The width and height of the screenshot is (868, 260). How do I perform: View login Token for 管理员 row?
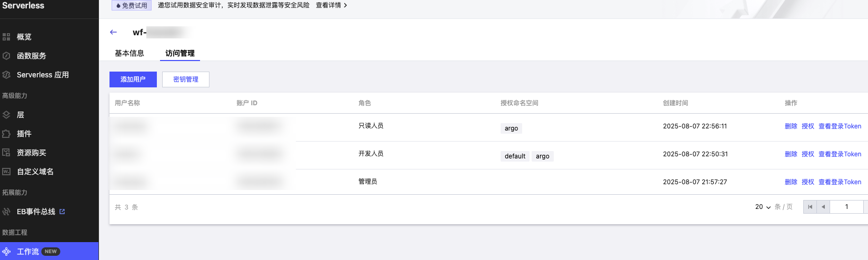point(840,182)
